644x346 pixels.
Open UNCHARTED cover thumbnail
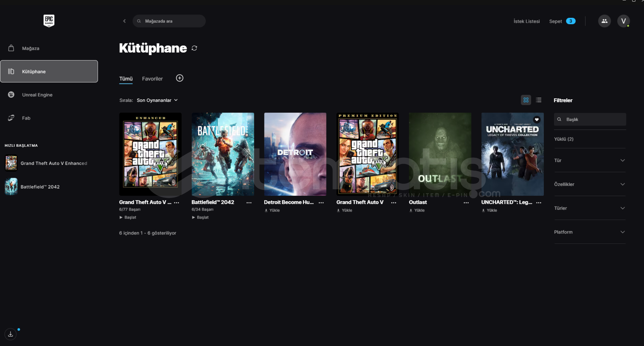(512, 154)
